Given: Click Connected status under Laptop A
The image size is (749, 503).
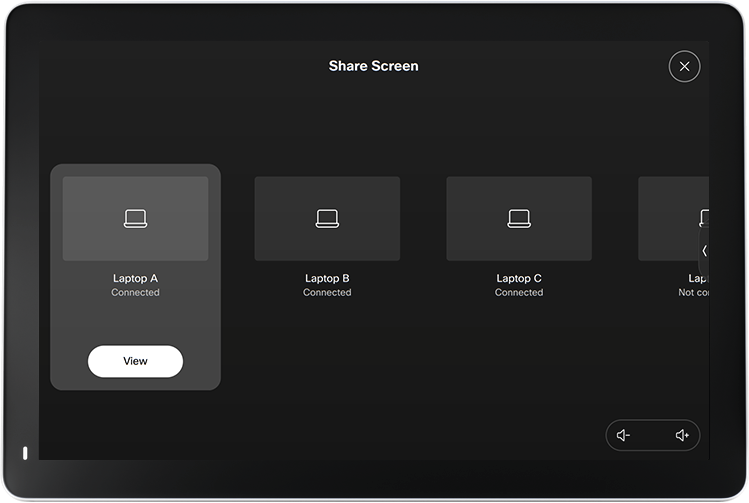Looking at the screenshot, I should [136, 293].
